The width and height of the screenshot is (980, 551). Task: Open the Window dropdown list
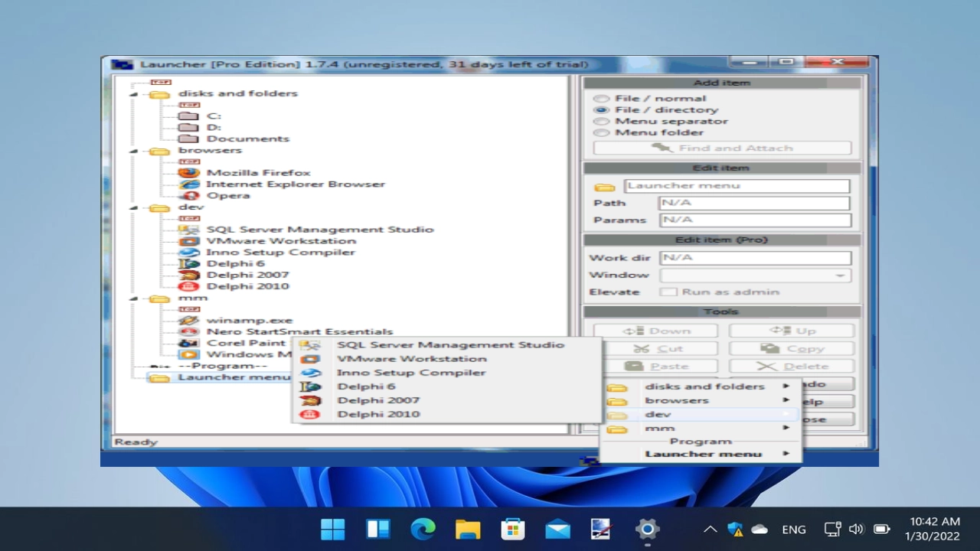click(x=840, y=275)
